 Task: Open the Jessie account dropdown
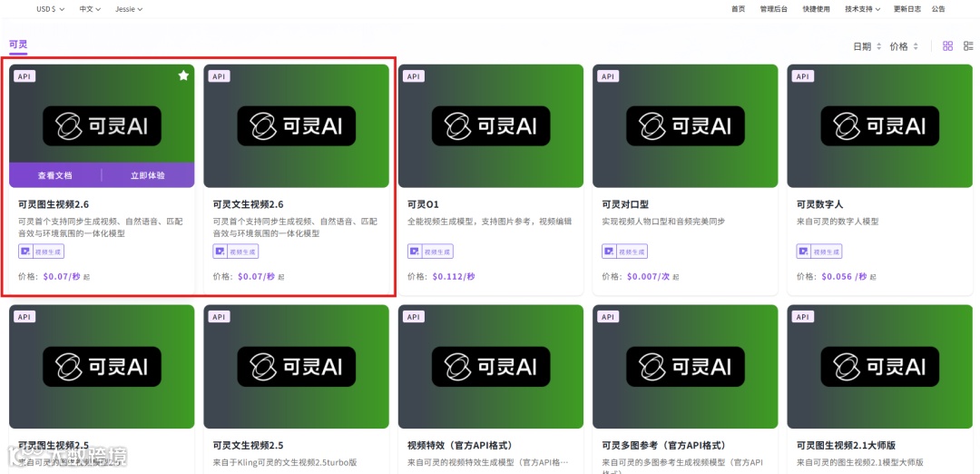(130, 9)
